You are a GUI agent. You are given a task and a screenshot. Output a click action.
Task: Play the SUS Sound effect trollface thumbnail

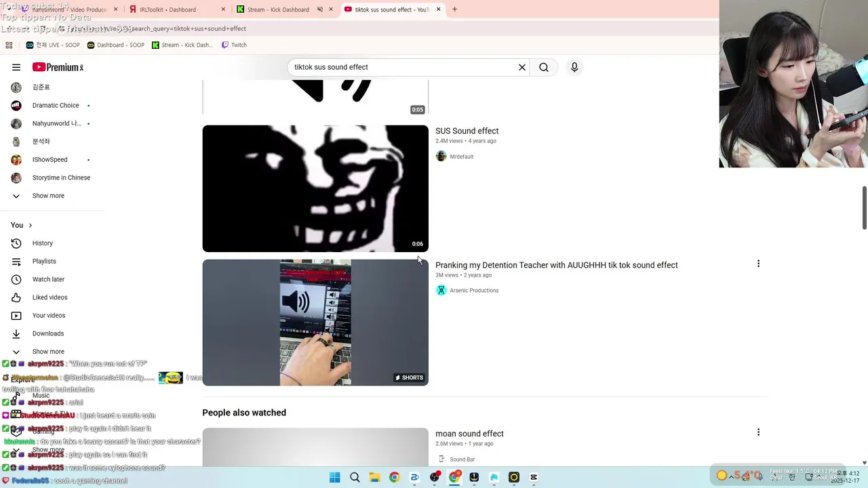pos(315,188)
